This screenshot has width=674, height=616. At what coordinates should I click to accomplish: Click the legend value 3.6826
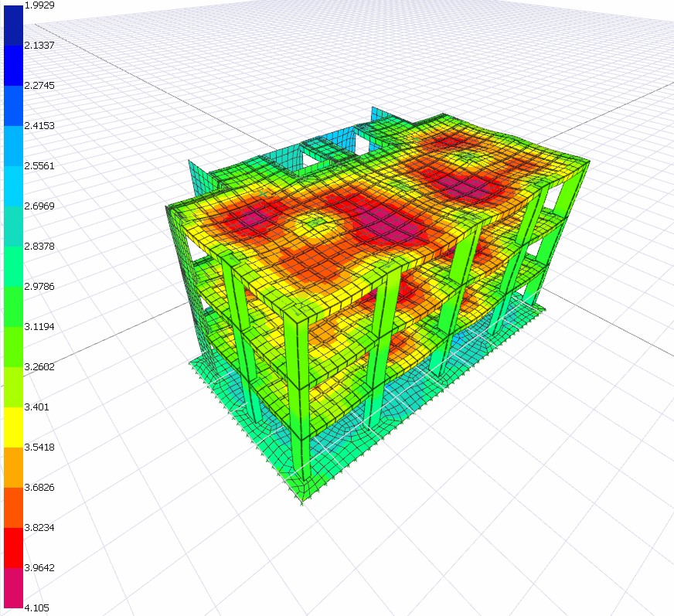[39, 488]
